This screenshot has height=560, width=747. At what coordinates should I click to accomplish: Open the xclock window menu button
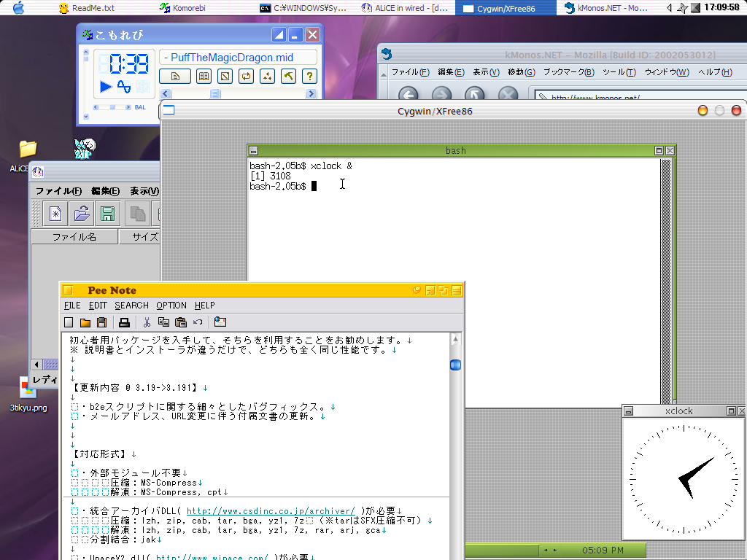[628, 411]
